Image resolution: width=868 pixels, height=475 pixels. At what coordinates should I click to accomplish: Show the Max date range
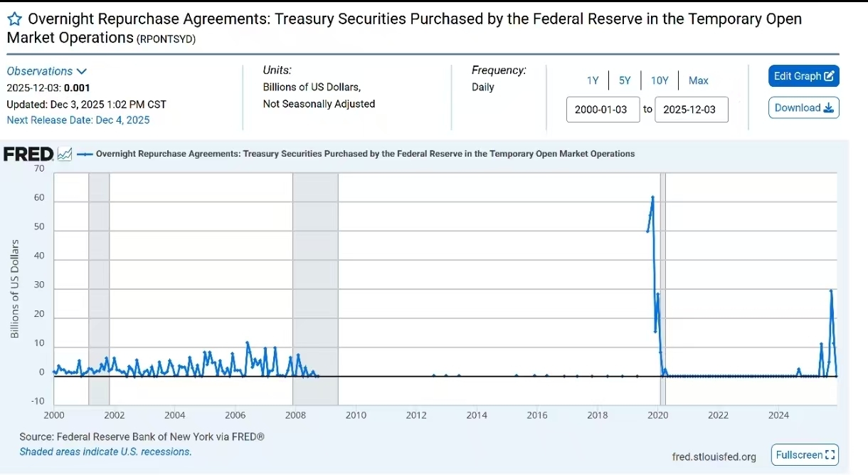(x=698, y=80)
